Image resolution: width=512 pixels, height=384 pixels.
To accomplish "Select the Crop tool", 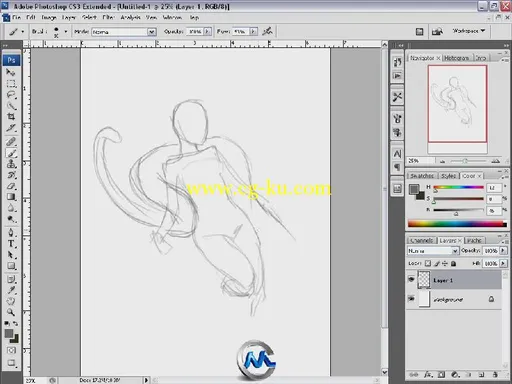I will (x=11, y=117).
